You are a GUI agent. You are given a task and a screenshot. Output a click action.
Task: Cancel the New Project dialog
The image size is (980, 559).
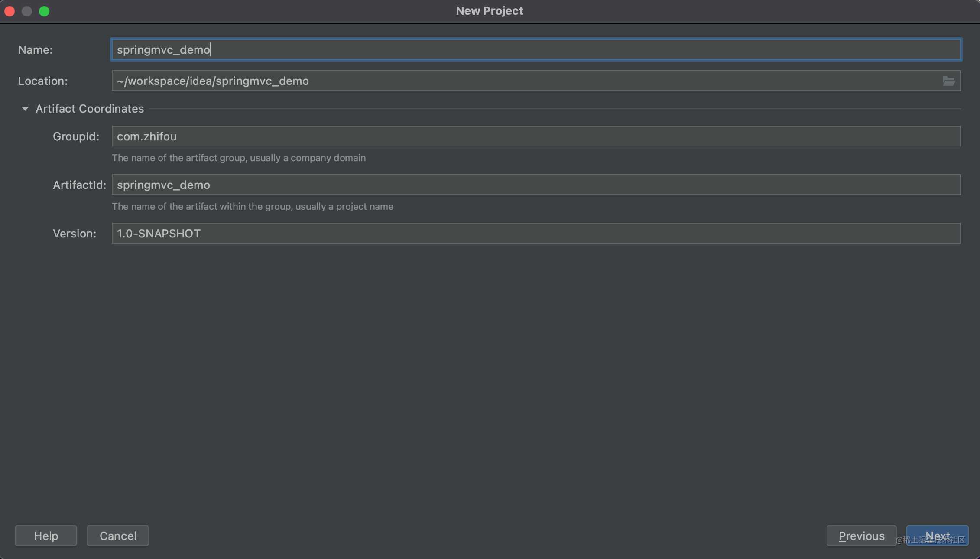[118, 536]
